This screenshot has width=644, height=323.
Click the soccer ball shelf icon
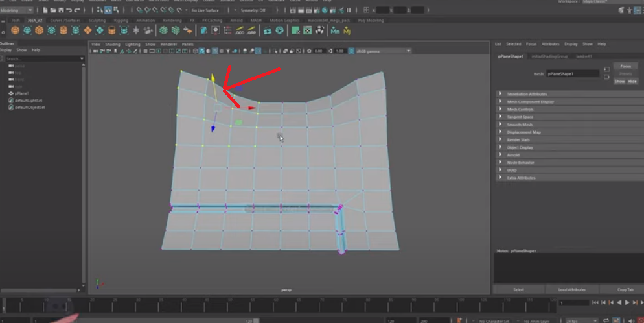coord(319,30)
